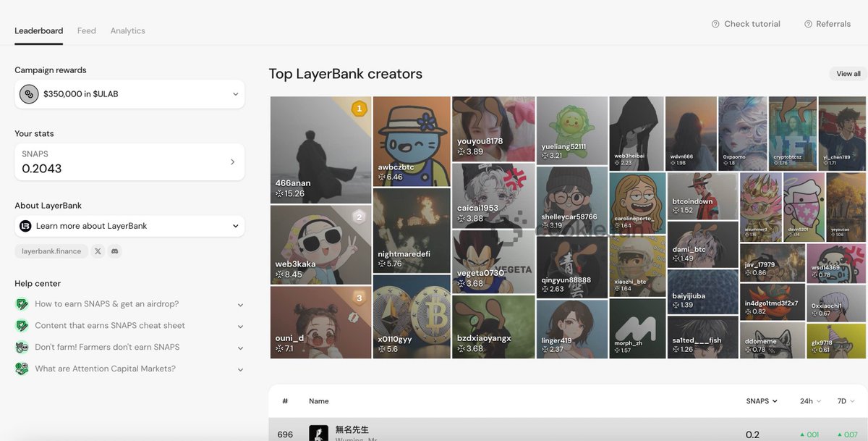Open the bzdxiaoyangx creator tile
The width and height of the screenshot is (868, 441).
pos(493,327)
